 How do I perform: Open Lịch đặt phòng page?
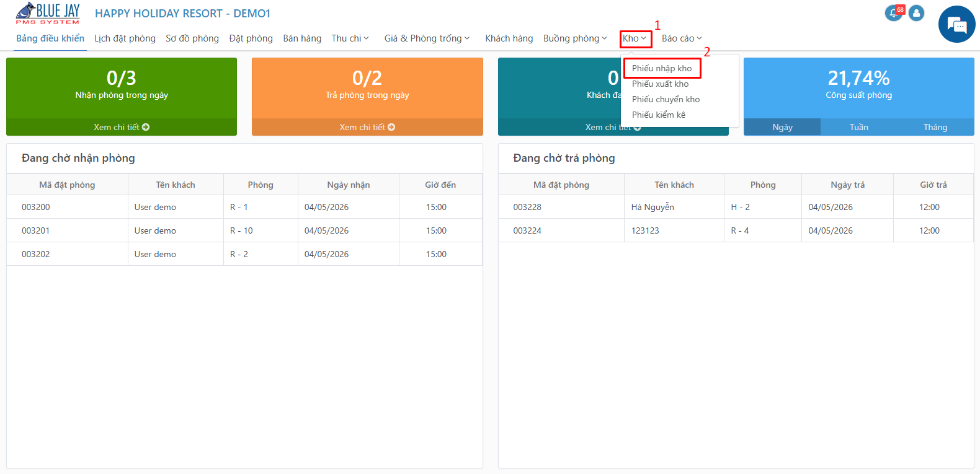(125, 38)
